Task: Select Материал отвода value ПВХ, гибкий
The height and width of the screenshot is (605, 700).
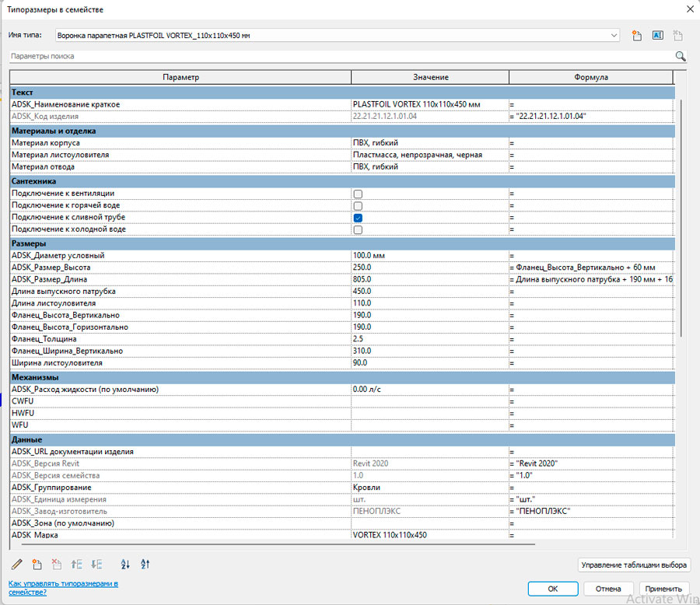Action: click(x=430, y=166)
